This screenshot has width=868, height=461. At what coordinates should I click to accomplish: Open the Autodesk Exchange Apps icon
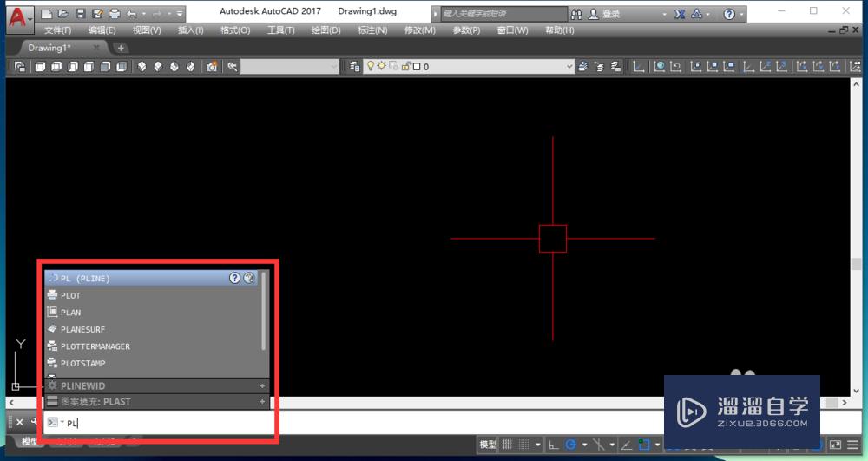pos(680,14)
